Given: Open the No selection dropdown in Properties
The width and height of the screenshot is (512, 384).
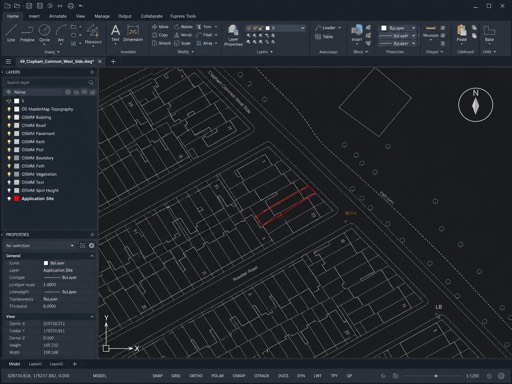Looking at the screenshot, I should pyautogui.click(x=39, y=246).
